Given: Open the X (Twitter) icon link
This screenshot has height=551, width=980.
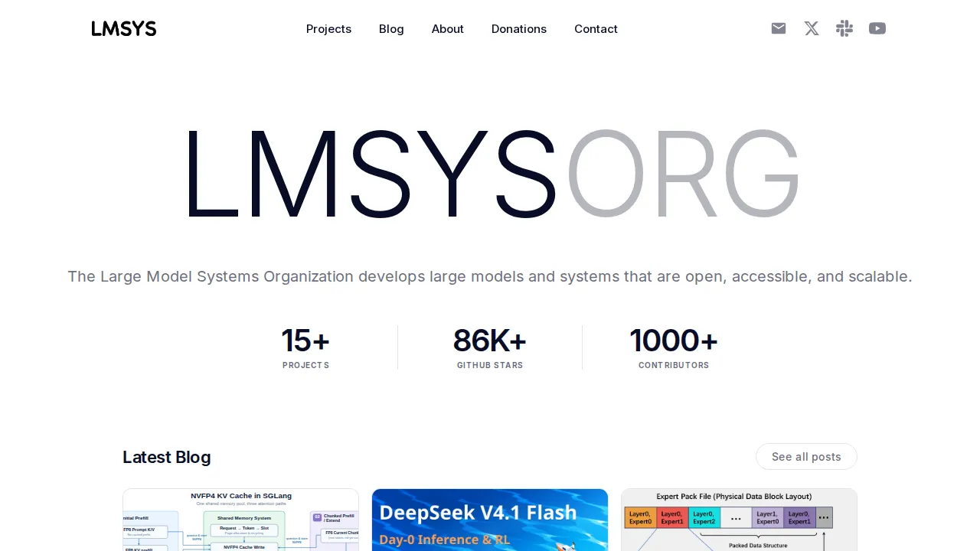Looking at the screenshot, I should click(812, 28).
